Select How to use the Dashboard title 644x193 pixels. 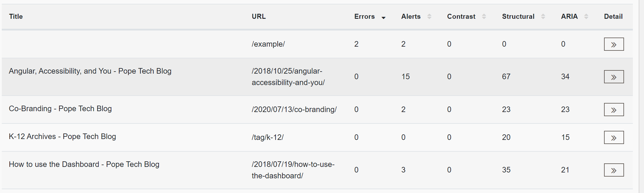click(x=84, y=164)
